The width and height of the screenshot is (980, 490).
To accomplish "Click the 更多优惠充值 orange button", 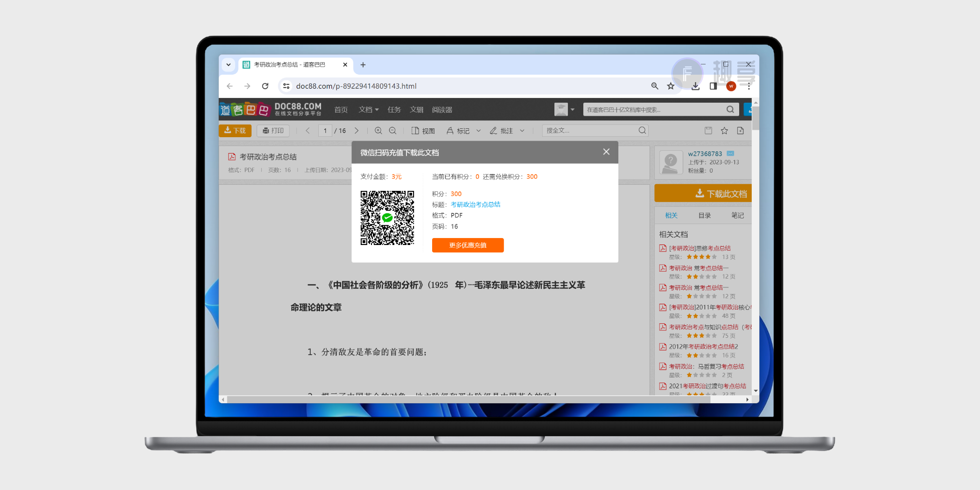I will 468,245.
